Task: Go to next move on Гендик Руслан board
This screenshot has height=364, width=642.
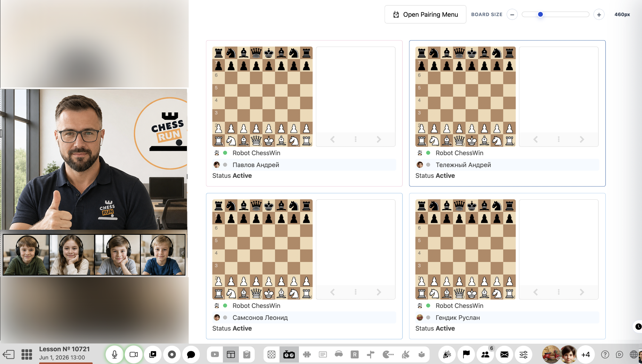Action: 582,292
